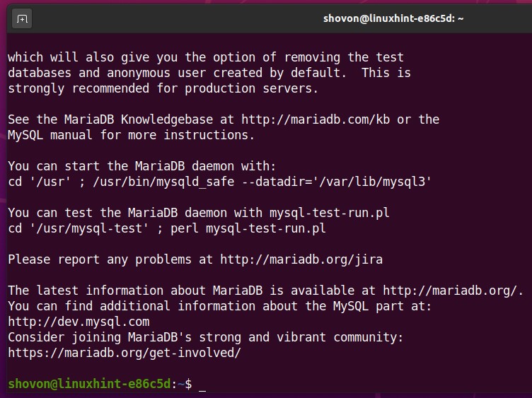Click the terminal window title text
The image size is (532, 398).
(393, 19)
